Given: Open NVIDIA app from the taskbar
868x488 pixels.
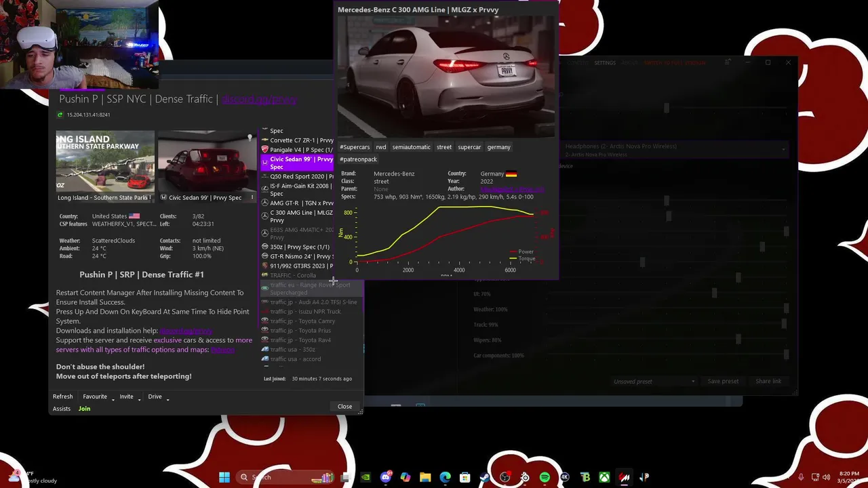Looking at the screenshot, I should [366, 477].
